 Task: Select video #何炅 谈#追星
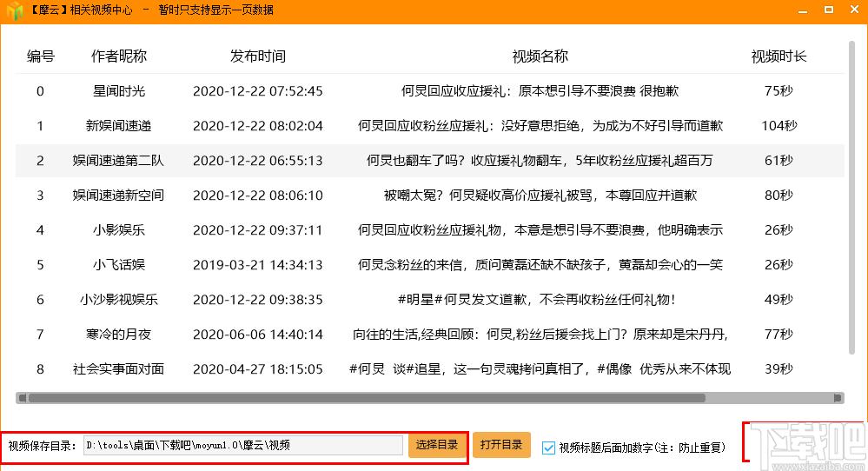(540, 369)
